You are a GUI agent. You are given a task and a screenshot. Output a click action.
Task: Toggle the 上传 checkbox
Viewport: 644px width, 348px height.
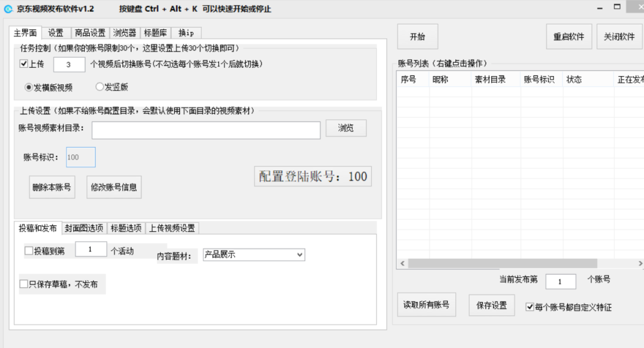point(23,63)
